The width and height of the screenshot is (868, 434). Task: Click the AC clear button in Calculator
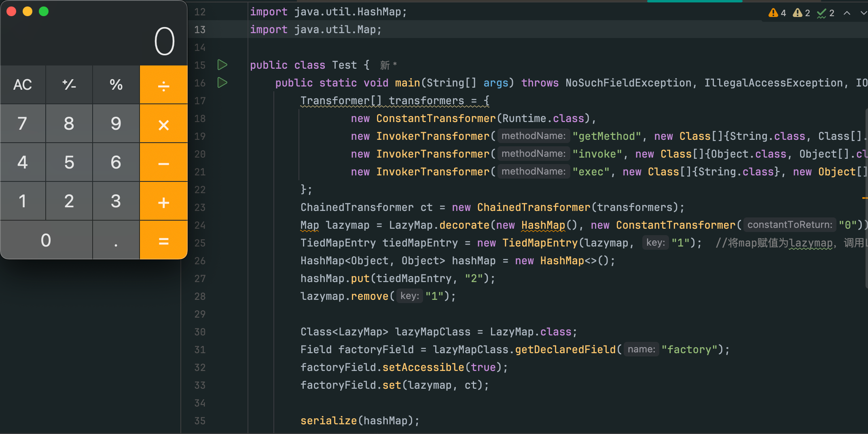pos(23,84)
